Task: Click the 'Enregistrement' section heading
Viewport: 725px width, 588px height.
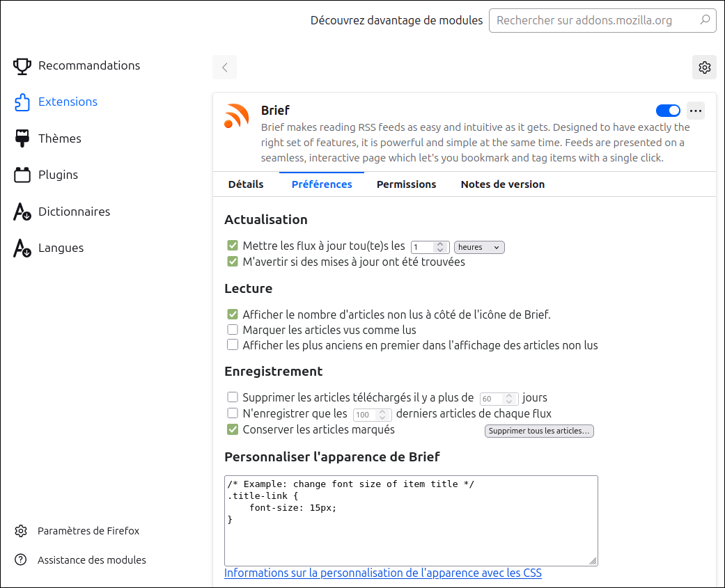Action: (x=273, y=372)
